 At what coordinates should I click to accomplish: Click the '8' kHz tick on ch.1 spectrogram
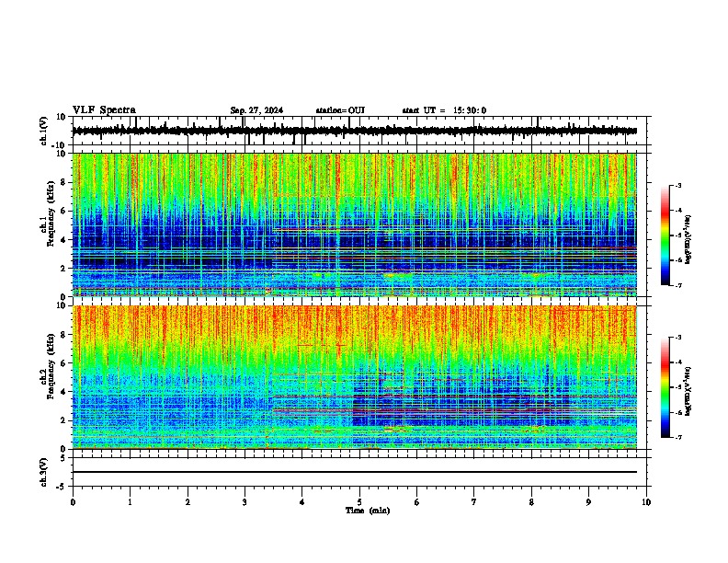(63, 182)
